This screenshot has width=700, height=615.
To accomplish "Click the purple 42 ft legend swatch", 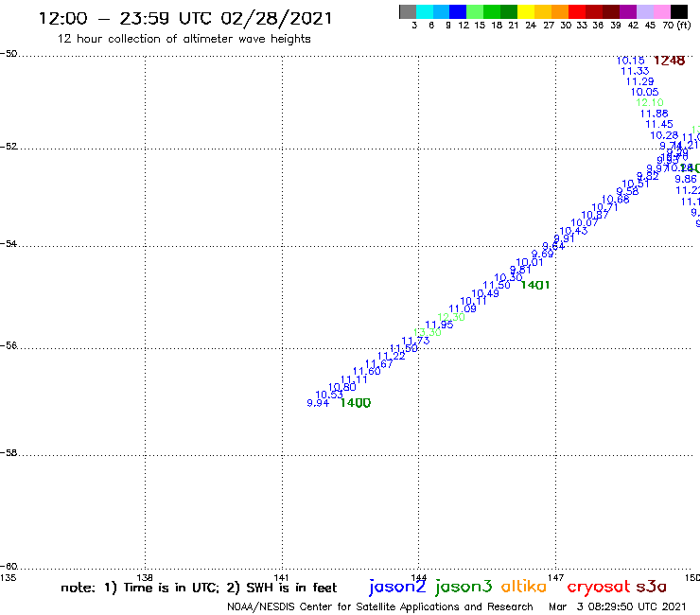I will (628, 11).
